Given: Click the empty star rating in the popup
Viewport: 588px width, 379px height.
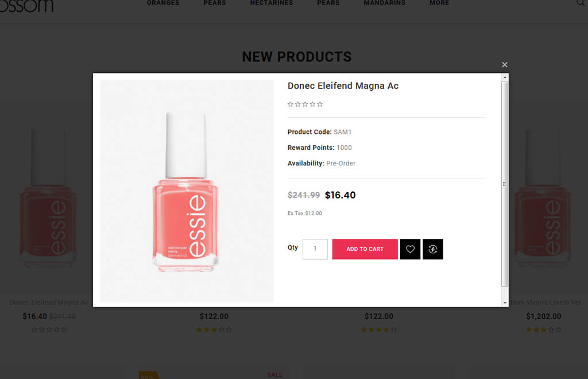Looking at the screenshot, I should click(x=305, y=104).
